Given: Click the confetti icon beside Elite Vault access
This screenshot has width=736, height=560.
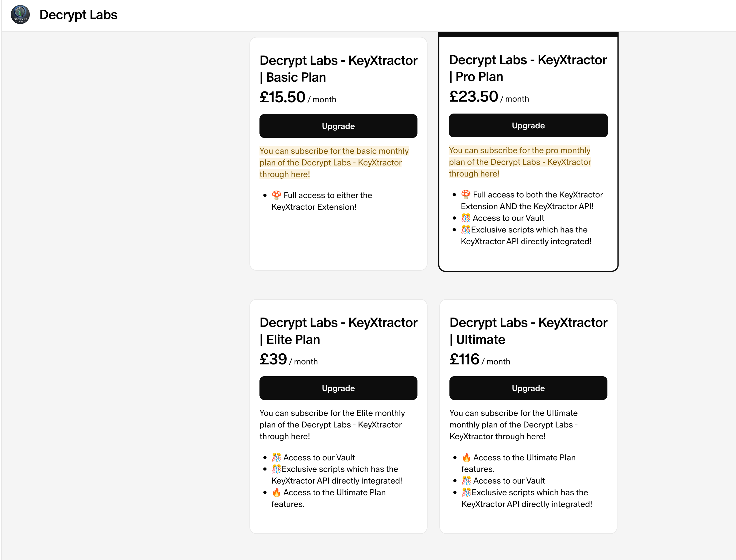Looking at the screenshot, I should pos(277,457).
